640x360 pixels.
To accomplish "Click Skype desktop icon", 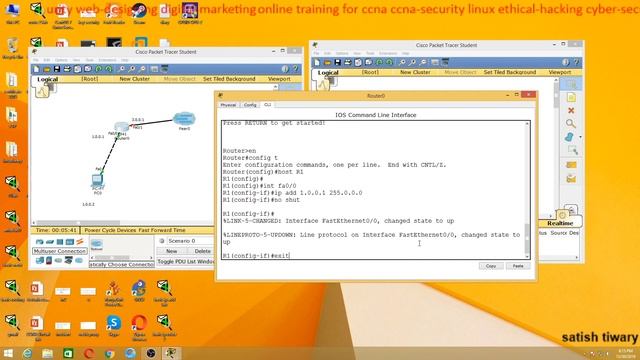I will (114, 325).
